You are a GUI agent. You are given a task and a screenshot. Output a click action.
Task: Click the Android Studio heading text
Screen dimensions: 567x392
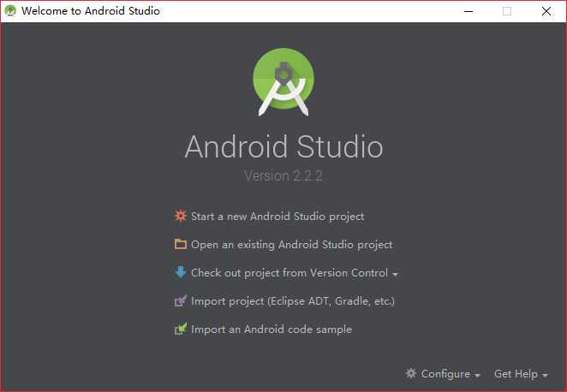[283, 146]
